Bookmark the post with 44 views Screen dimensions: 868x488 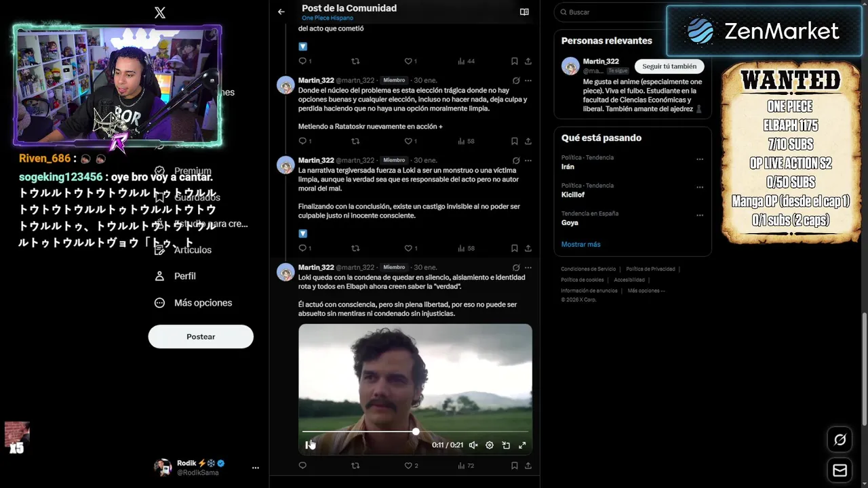point(514,61)
